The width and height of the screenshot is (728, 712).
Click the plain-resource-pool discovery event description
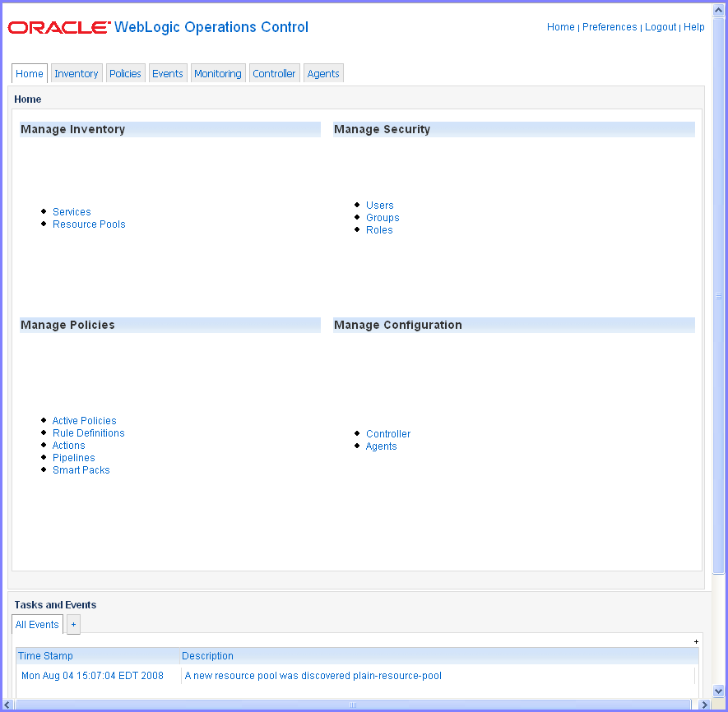pos(313,676)
